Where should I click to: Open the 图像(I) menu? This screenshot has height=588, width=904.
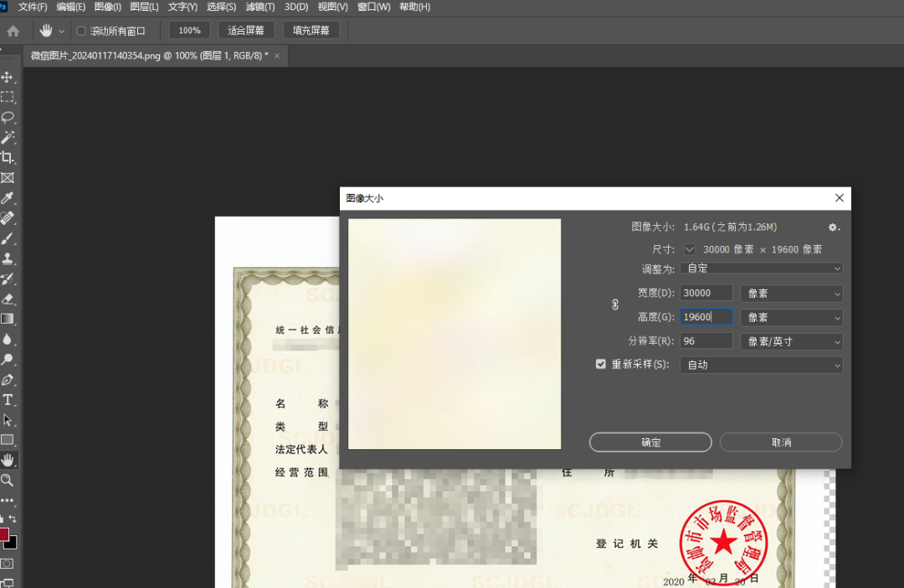coord(108,7)
